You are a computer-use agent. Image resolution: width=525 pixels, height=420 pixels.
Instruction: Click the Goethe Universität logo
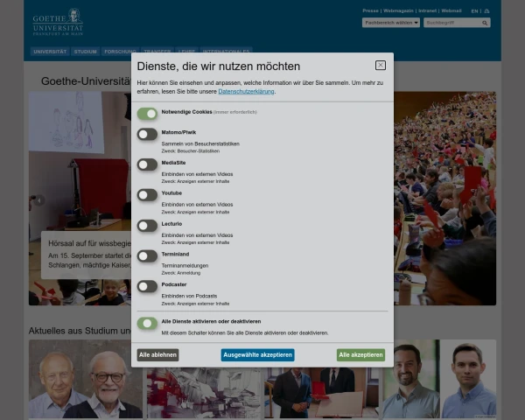click(58, 22)
